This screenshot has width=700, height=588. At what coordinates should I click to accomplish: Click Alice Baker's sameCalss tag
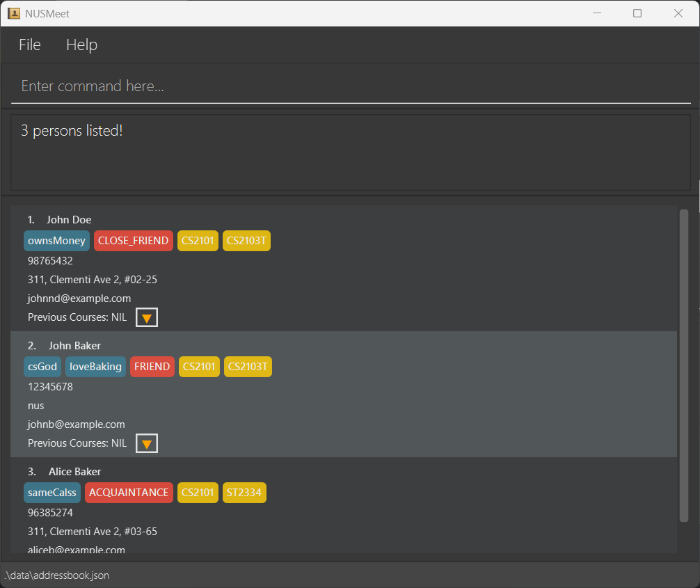[52, 493]
